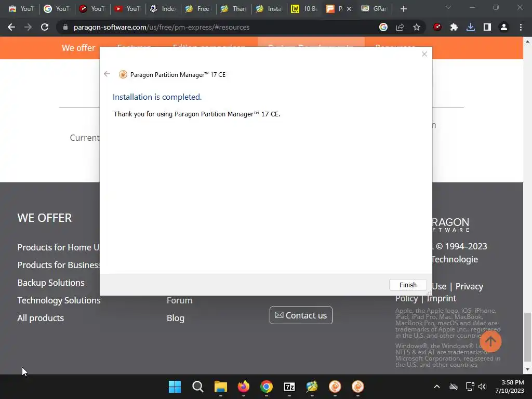This screenshot has width=532, height=399.
Task: Click the scrollbar down arrow
Action: point(527,369)
